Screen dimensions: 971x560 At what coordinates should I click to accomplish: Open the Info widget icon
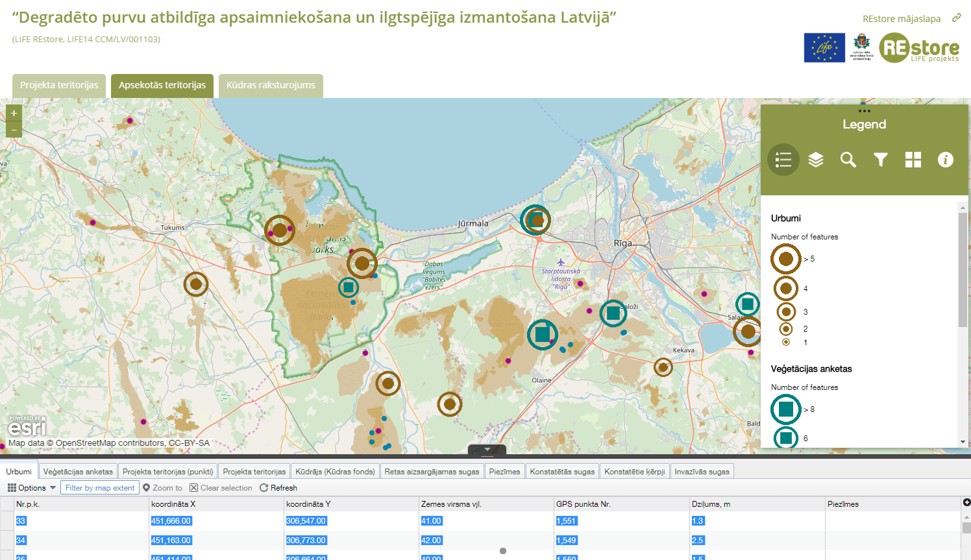pos(946,160)
